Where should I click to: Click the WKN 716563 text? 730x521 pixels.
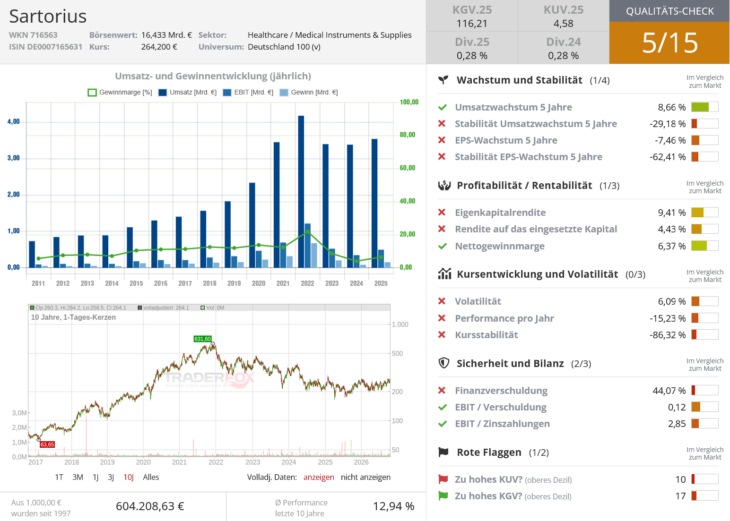(x=33, y=35)
